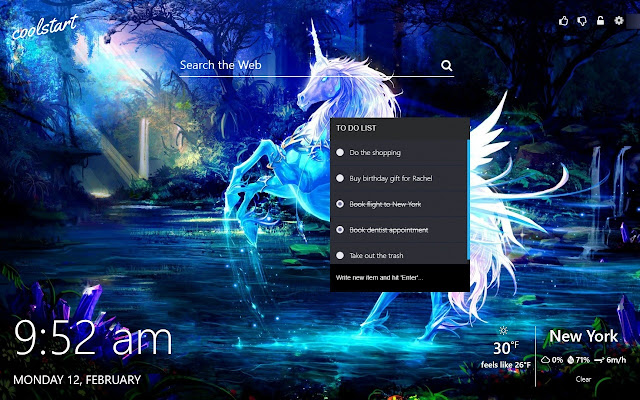Click the magnifier search icon
This screenshot has height=400, width=640.
click(x=447, y=65)
